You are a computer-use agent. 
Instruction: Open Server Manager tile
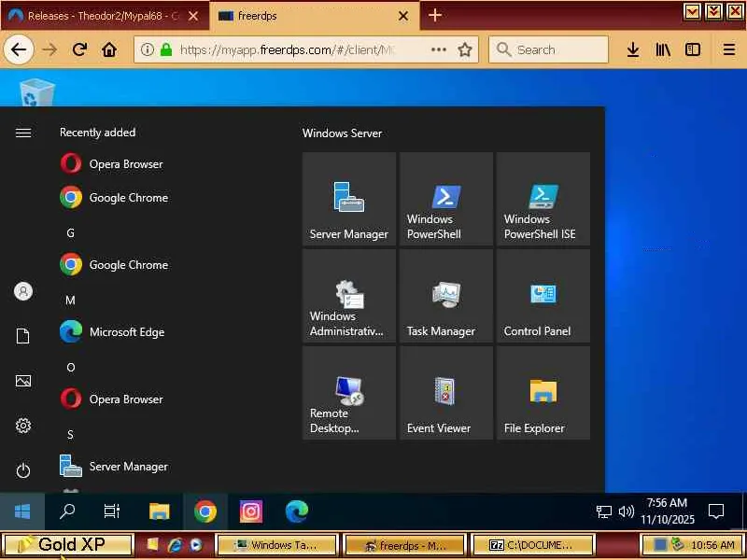[x=349, y=199]
